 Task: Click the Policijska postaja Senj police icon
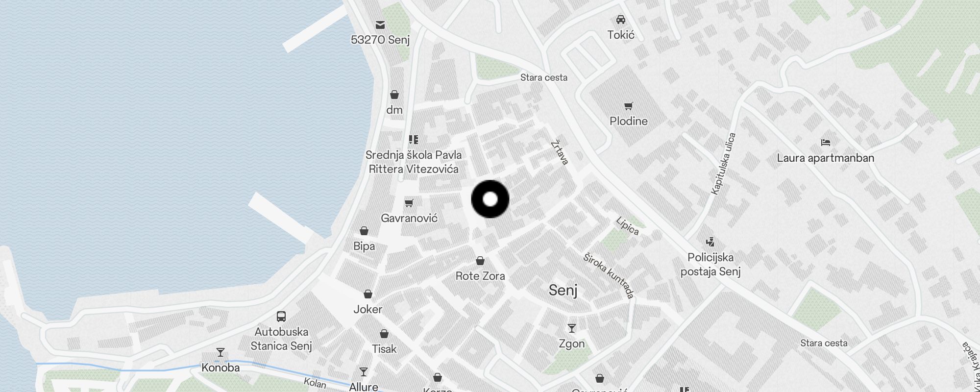710,242
